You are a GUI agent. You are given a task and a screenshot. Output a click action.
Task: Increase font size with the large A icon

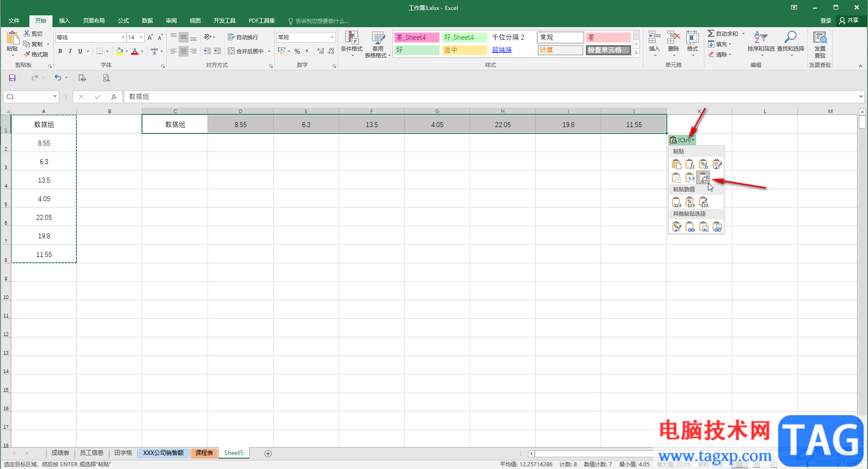pyautogui.click(x=150, y=38)
